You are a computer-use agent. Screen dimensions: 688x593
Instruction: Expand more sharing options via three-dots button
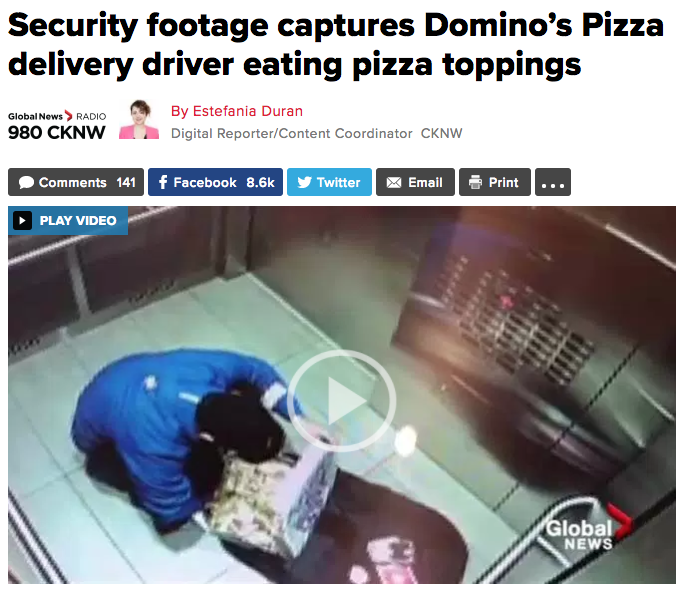[x=553, y=182]
